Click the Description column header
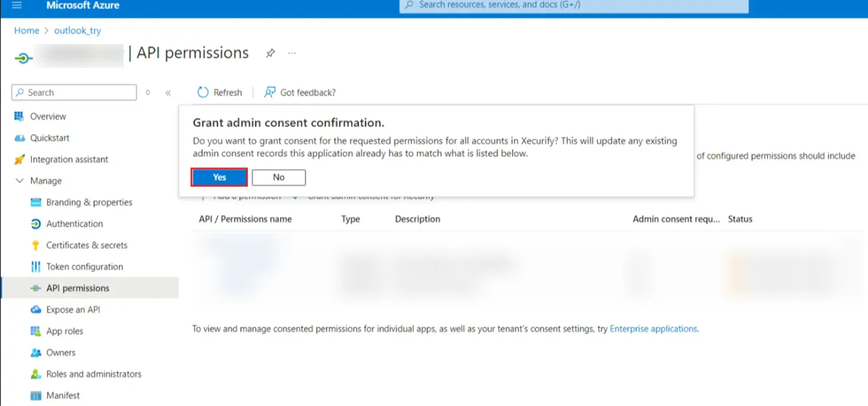The width and height of the screenshot is (868, 406). [418, 219]
